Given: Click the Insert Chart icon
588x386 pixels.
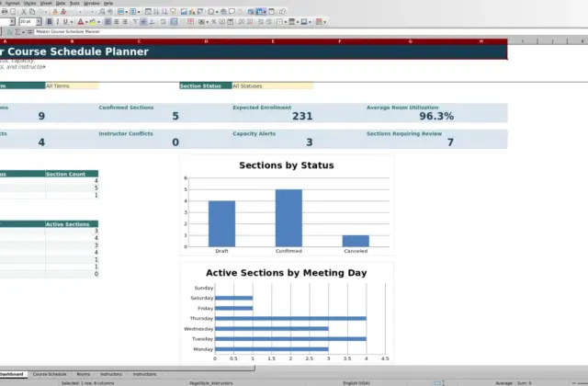Looking at the screenshot, I should point(192,12).
